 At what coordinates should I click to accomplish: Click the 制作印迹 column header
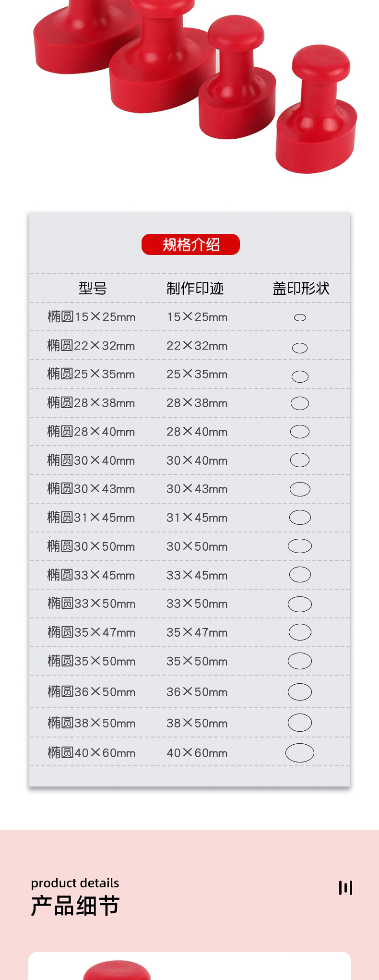coord(195,288)
